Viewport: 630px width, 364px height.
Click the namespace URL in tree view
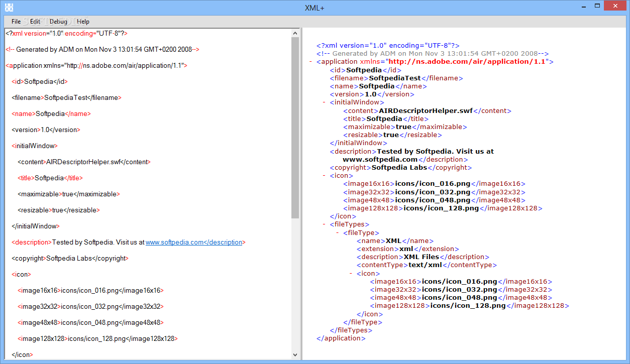point(466,62)
